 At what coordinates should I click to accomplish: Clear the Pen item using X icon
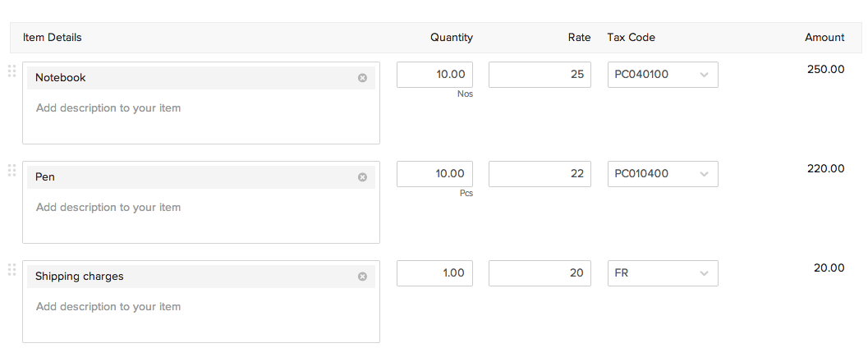362,177
